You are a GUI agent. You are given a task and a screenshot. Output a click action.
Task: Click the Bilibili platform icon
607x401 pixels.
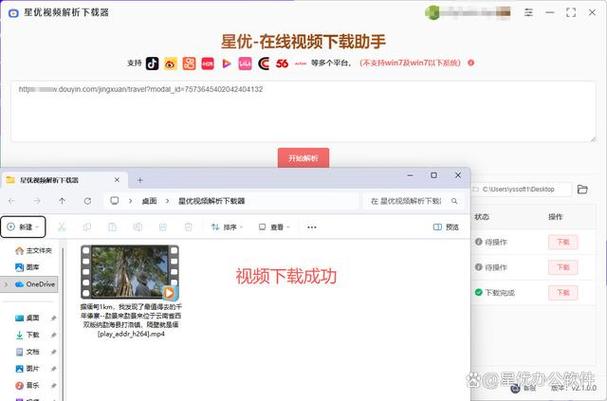[x=244, y=63]
